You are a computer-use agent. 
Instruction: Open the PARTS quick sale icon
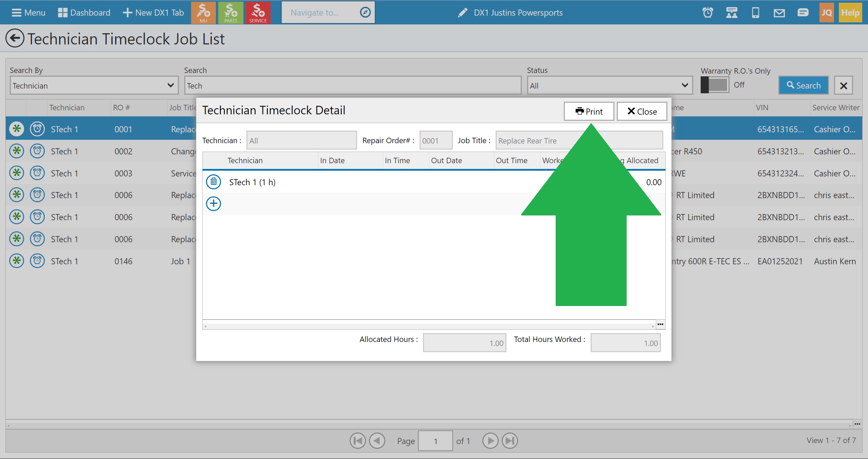click(230, 13)
